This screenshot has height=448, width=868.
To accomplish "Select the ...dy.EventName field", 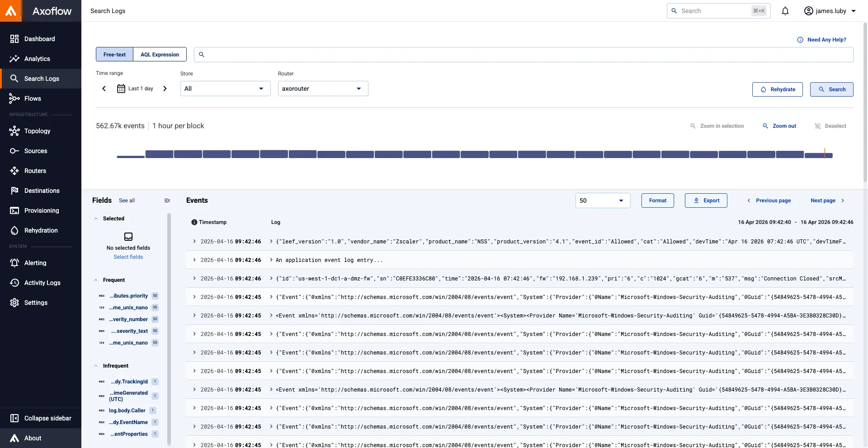I will click(128, 422).
